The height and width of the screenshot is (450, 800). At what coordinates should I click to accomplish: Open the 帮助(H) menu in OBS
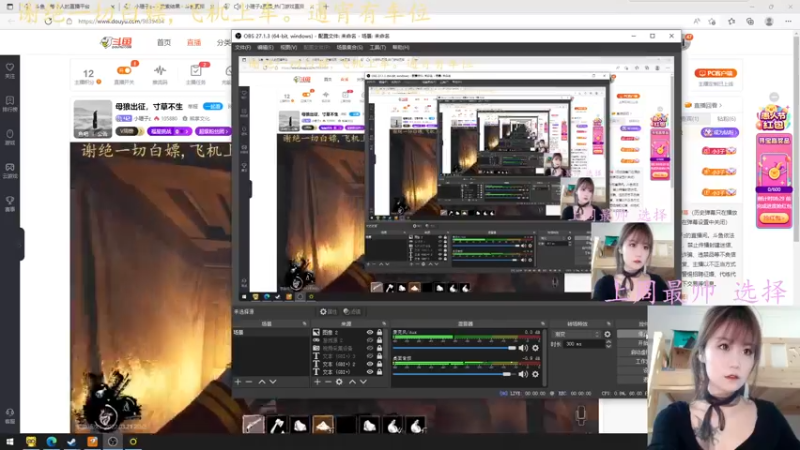tap(401, 47)
